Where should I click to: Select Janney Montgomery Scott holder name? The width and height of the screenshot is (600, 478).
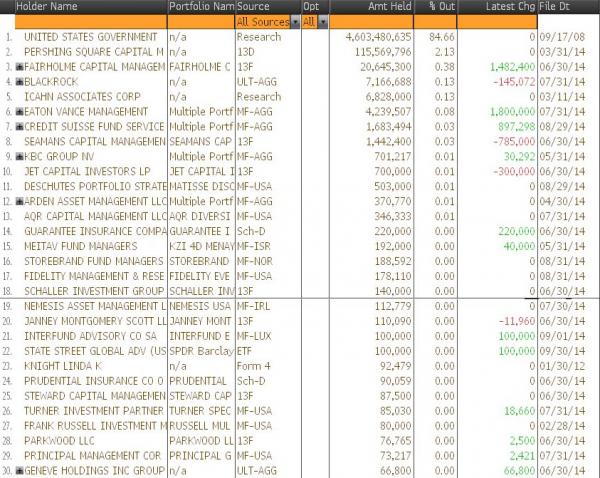click(x=95, y=321)
